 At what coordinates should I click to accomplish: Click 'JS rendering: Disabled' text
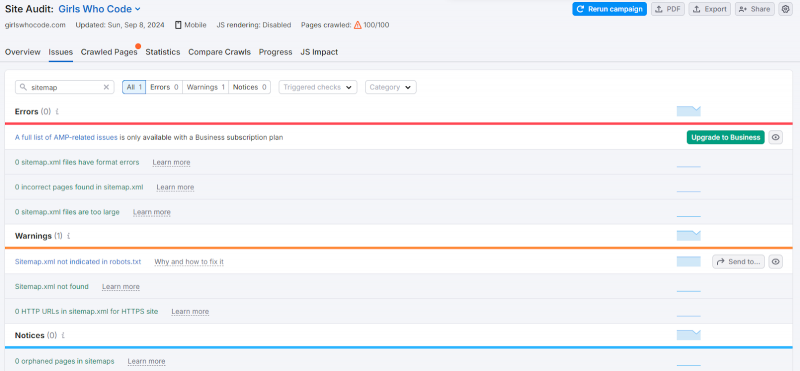click(x=254, y=24)
